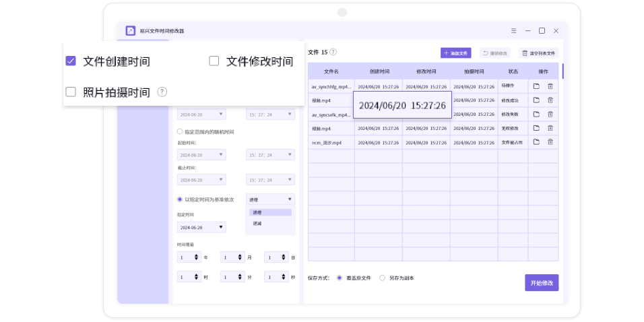Open folder icon in 修改成功 row
The image size is (644, 322).
tap(536, 100)
